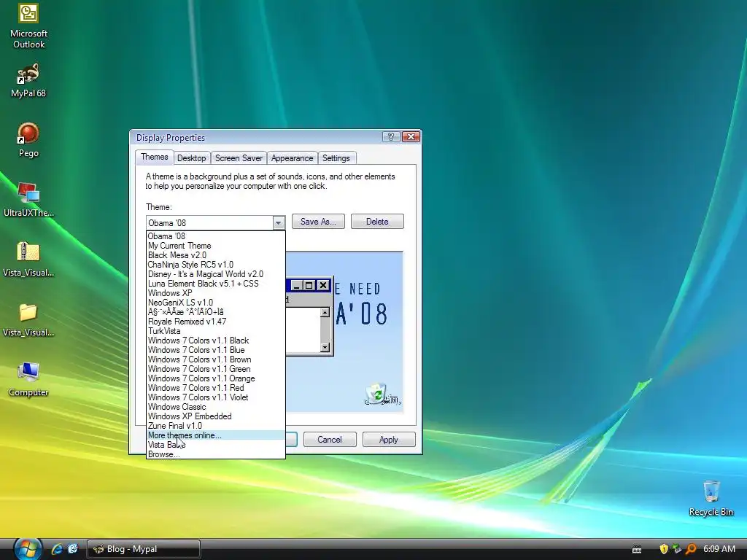Open the Start menu orb
Viewport: 747px width, 560px height.
[x=27, y=549]
